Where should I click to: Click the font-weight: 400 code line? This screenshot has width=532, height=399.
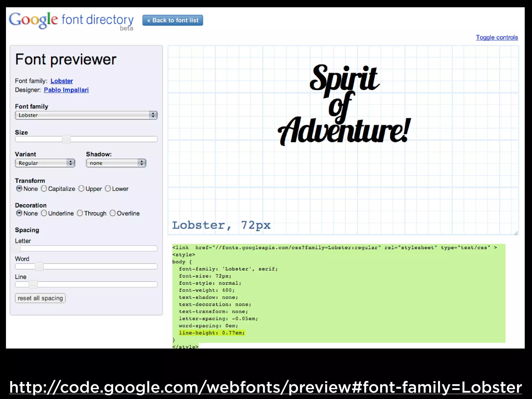[207, 290]
